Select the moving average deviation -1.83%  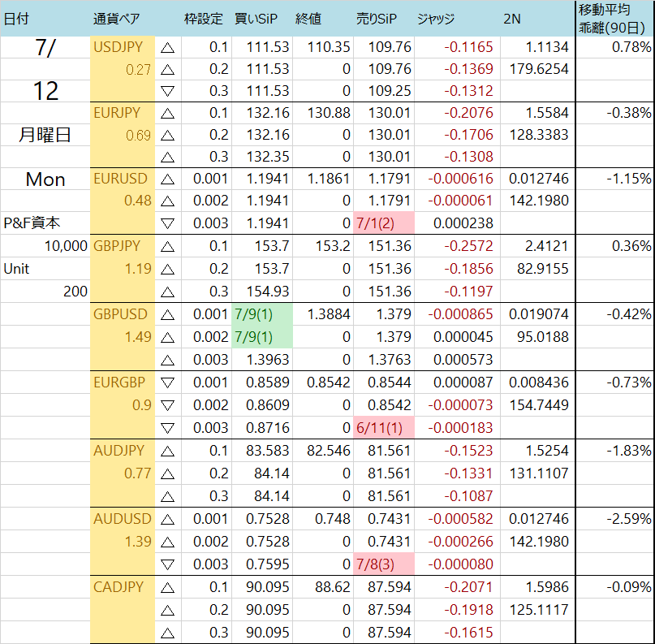pyautogui.click(x=629, y=451)
